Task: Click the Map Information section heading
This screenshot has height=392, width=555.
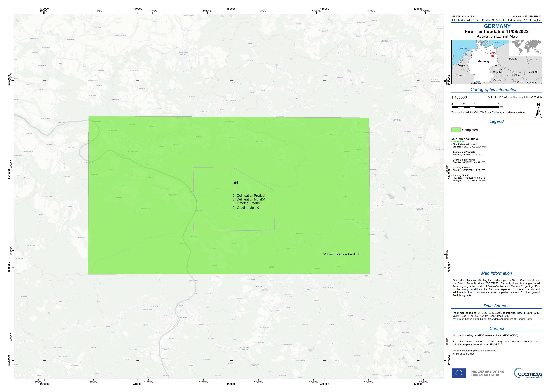Action: pos(496,273)
